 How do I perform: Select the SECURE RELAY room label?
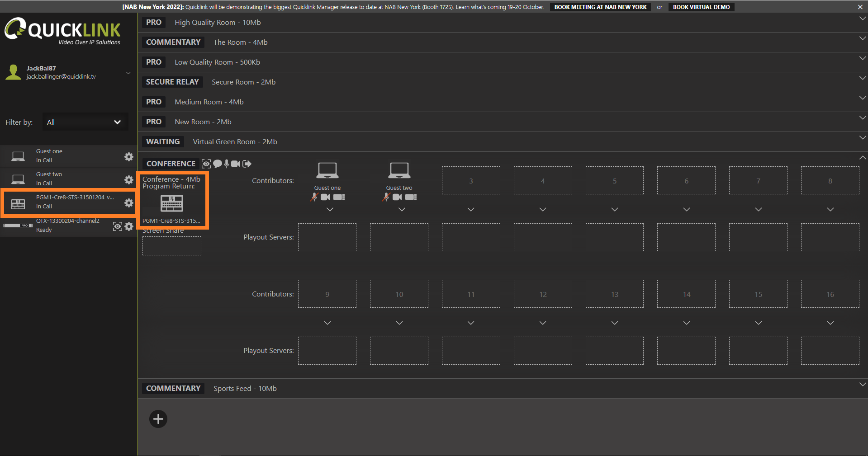[x=172, y=82]
